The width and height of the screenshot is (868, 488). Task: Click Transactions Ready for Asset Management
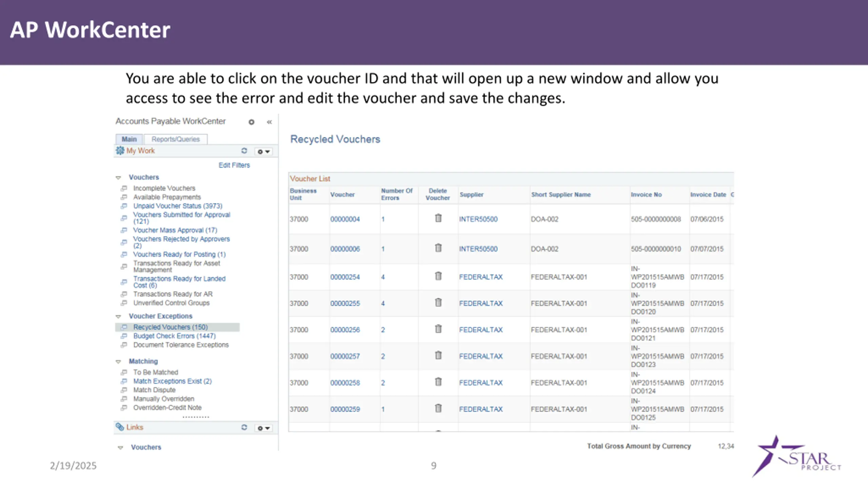177,266
